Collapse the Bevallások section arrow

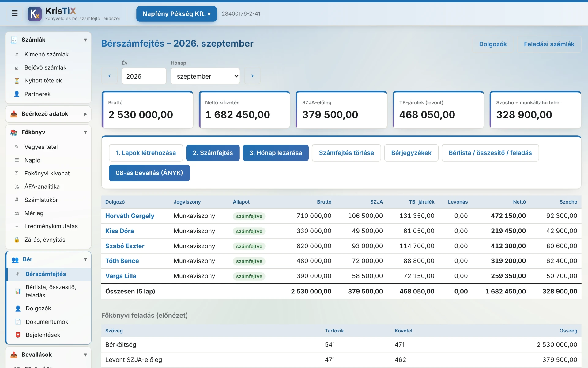coord(85,355)
